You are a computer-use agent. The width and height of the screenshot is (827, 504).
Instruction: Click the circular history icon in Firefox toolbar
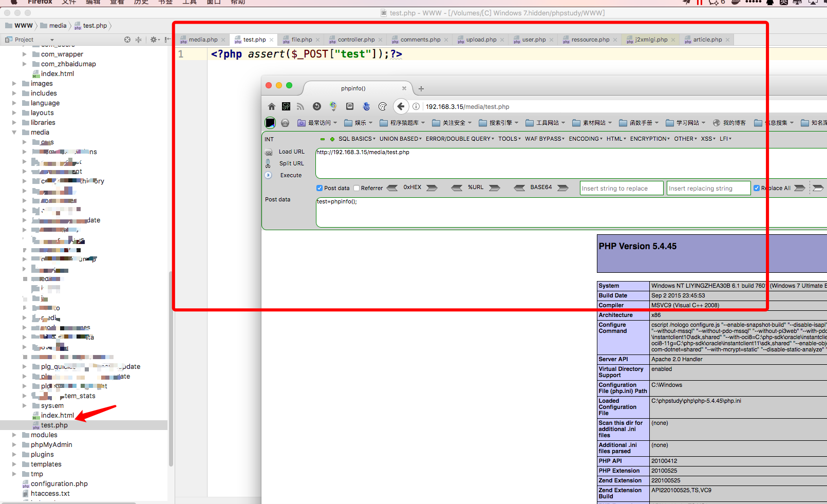[x=317, y=106]
